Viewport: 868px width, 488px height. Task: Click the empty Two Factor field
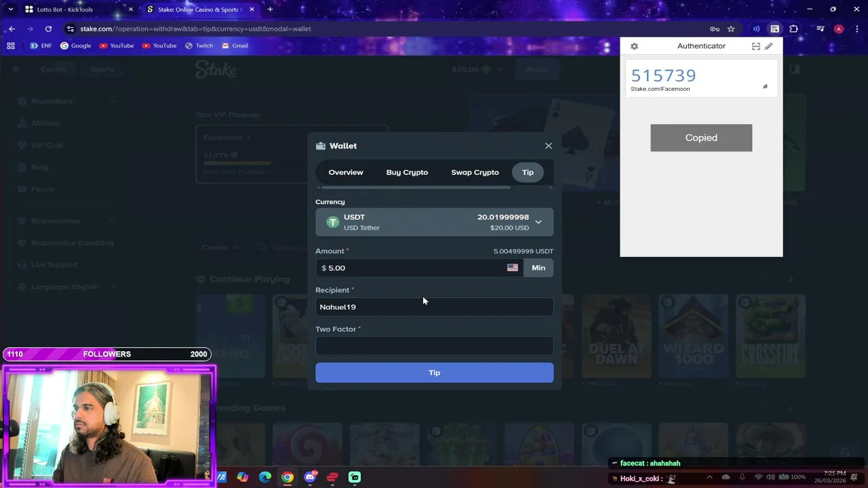(x=434, y=346)
